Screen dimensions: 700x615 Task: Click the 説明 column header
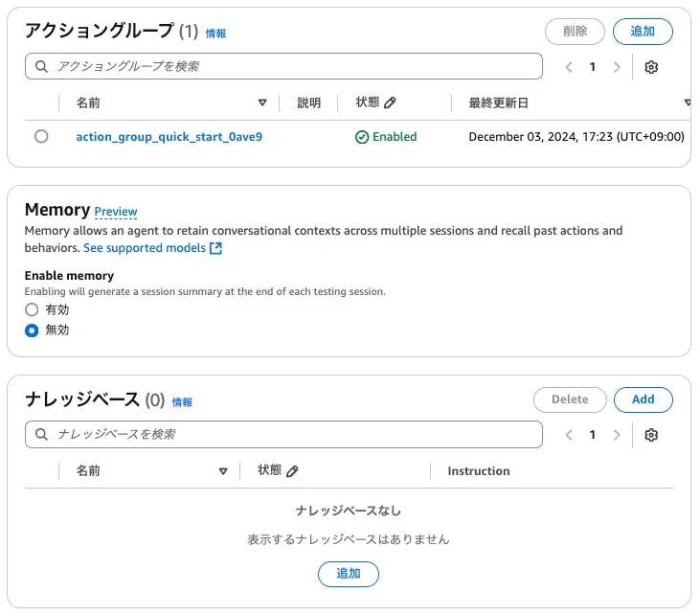(x=309, y=102)
